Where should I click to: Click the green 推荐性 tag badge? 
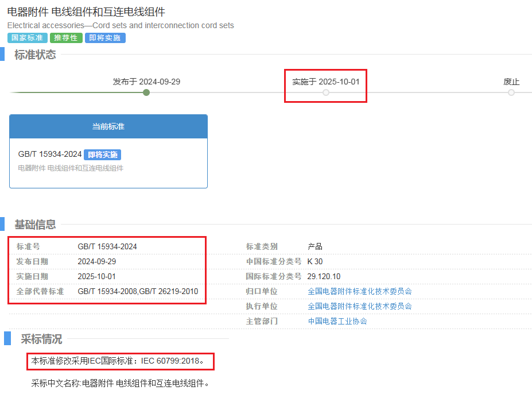coord(66,38)
